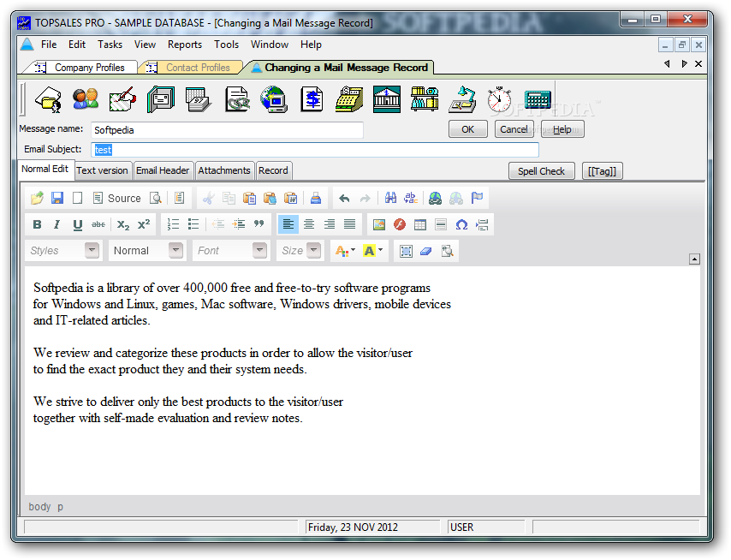Insert table icon
The height and width of the screenshot is (560, 731).
tap(420, 224)
